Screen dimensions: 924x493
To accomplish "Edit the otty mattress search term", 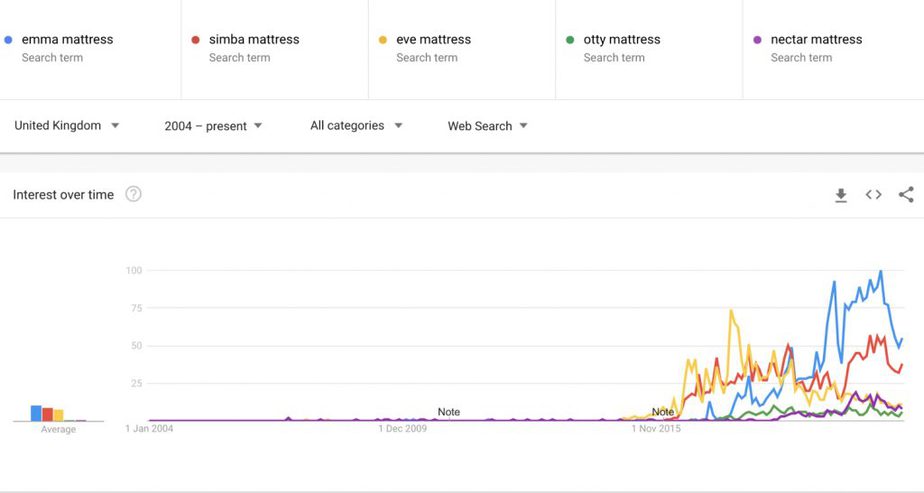I will (622, 39).
